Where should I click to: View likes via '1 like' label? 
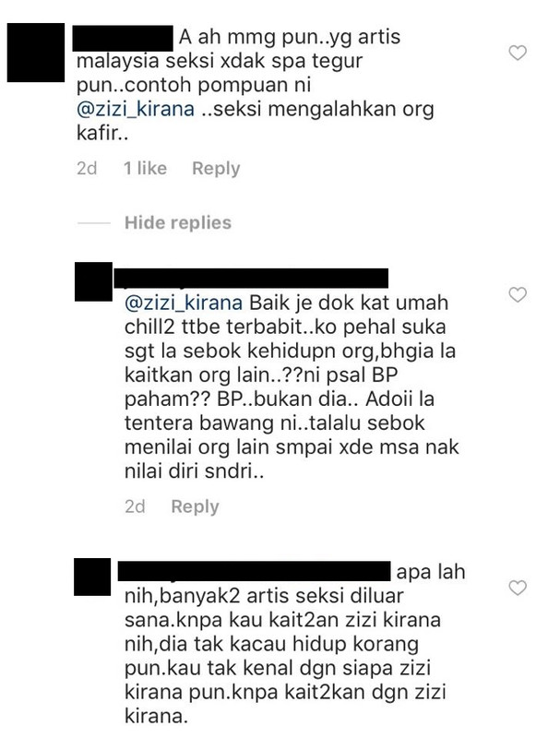pyautogui.click(x=145, y=169)
